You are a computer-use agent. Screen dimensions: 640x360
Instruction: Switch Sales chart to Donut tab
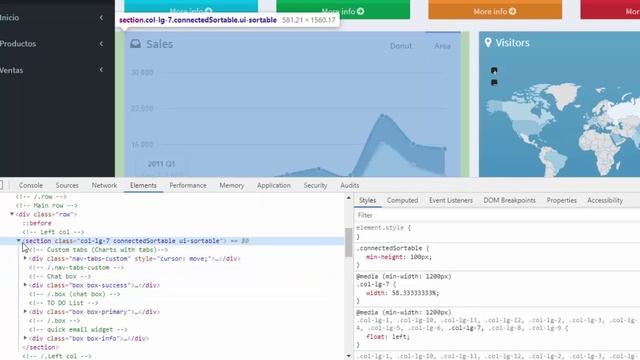pyautogui.click(x=401, y=46)
